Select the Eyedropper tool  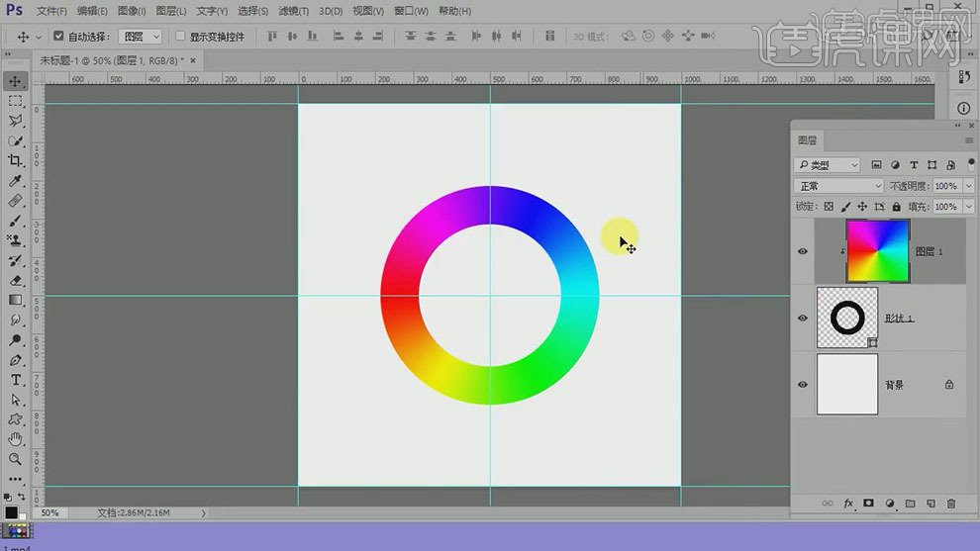(15, 181)
